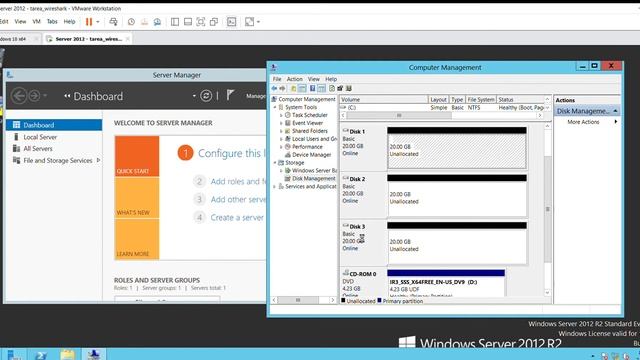
Task: Sort by the File System column header
Action: click(481, 100)
